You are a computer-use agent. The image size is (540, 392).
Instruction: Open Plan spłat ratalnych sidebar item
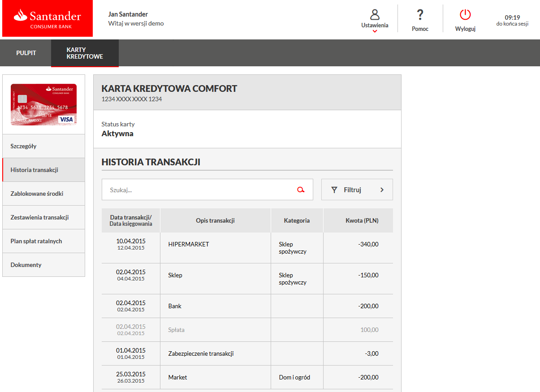tap(43, 241)
